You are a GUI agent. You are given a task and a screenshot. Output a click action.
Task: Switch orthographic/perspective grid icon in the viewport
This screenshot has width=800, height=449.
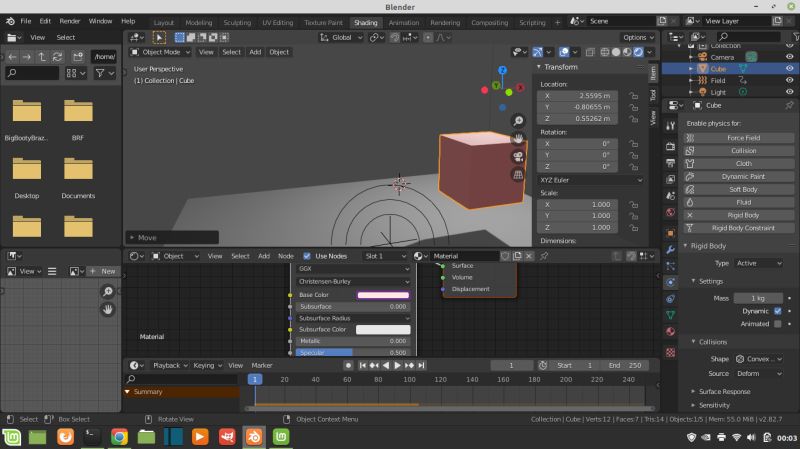point(518,175)
